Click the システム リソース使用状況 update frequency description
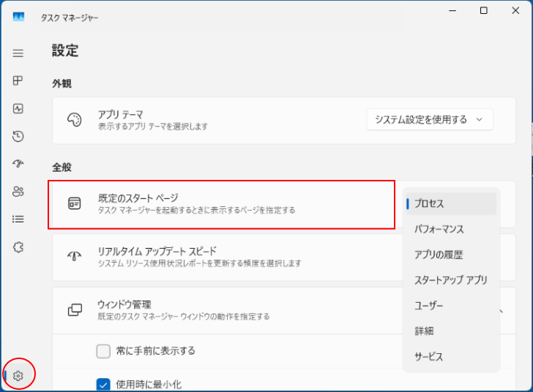This screenshot has height=392, width=533. tap(200, 263)
